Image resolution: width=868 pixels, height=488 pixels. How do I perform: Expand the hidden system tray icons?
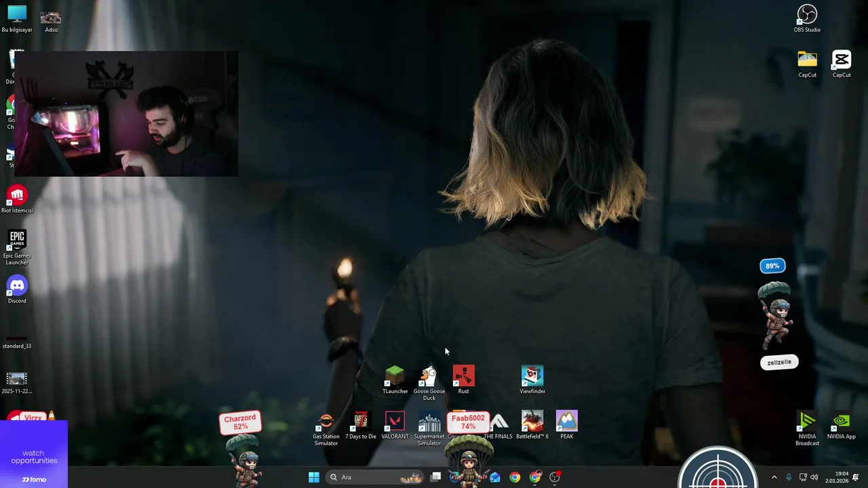[x=774, y=477]
